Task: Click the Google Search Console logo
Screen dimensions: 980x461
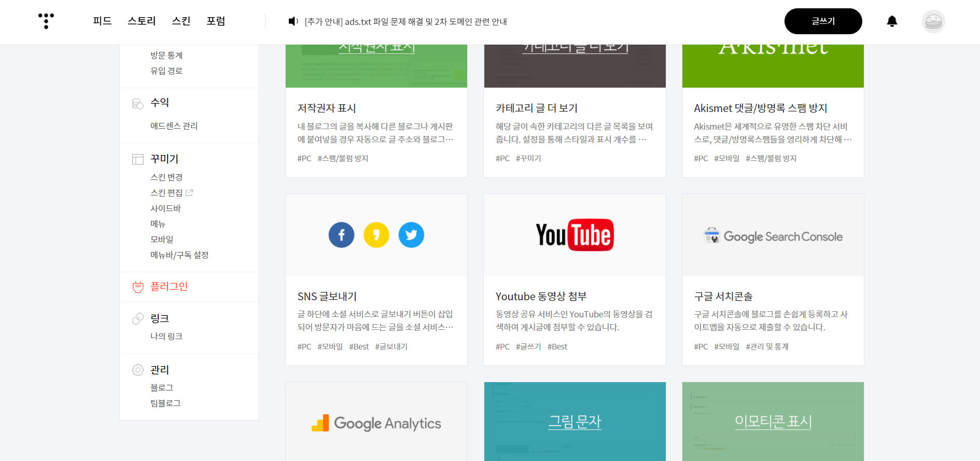Action: pos(773,236)
